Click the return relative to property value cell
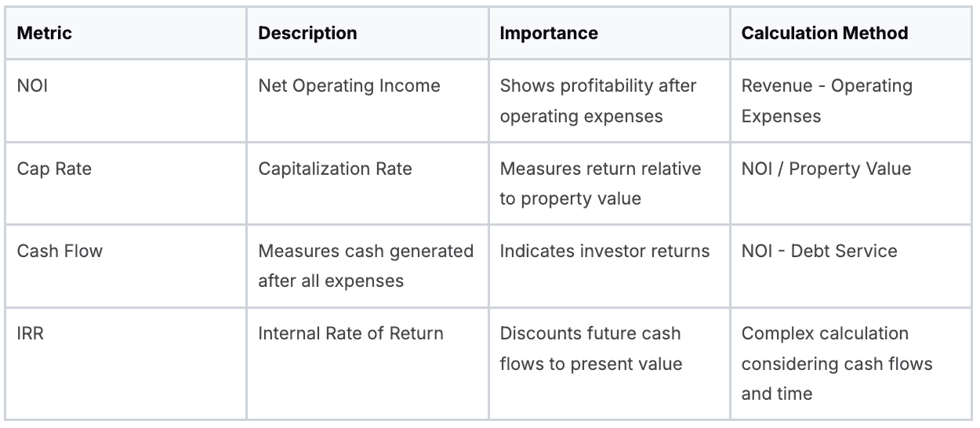Viewport: 980px width, 428px height. click(601, 183)
